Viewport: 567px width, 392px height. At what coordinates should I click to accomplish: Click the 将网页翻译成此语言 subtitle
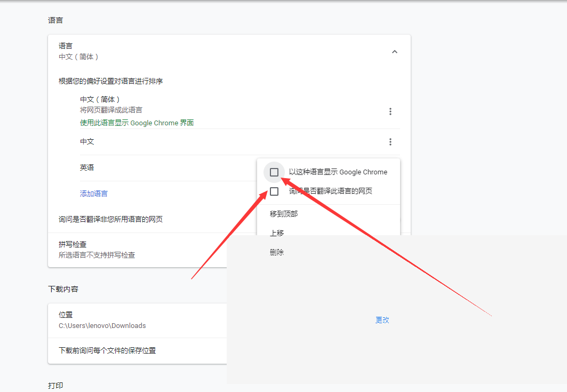click(111, 110)
